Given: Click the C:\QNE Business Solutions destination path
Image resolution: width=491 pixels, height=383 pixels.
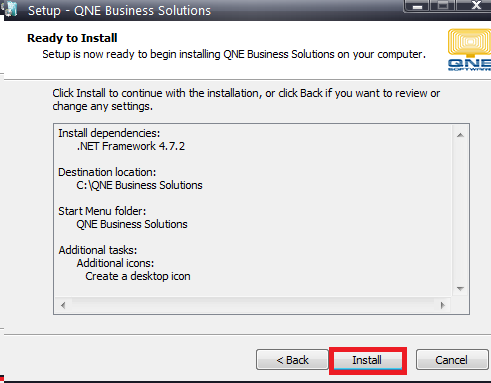Looking at the screenshot, I should click(139, 185).
